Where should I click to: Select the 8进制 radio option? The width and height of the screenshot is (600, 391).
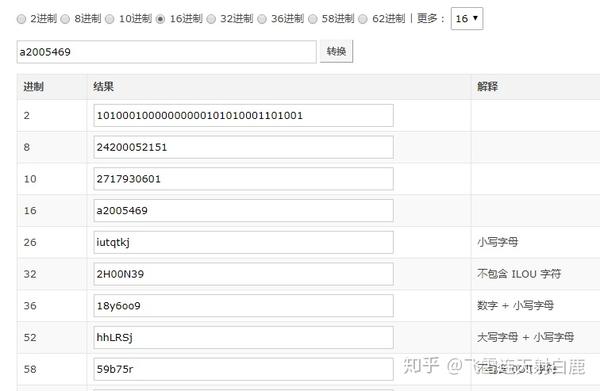click(x=65, y=19)
